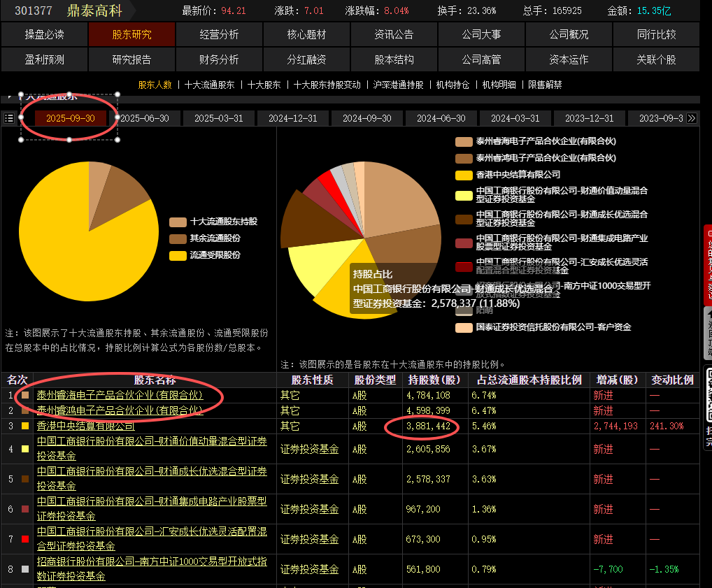Open 南方中证1000交易型开放式指数基金 link
The width and height of the screenshot is (712, 588).
click(x=152, y=568)
